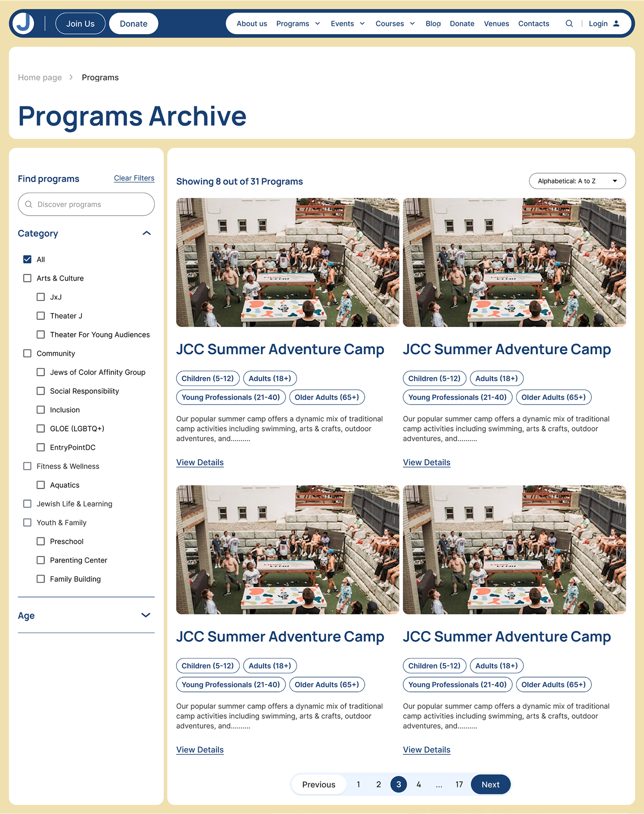Go to page 4 in pagination

tap(418, 784)
